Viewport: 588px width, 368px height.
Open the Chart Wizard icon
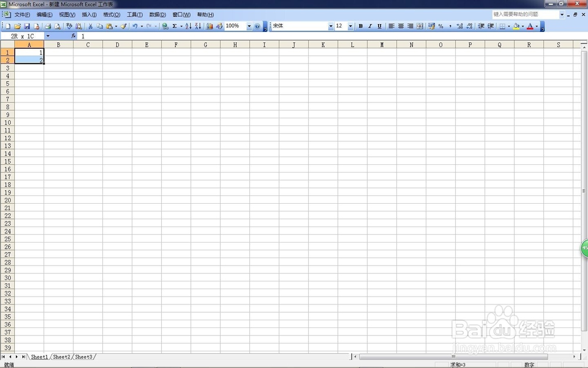click(209, 26)
